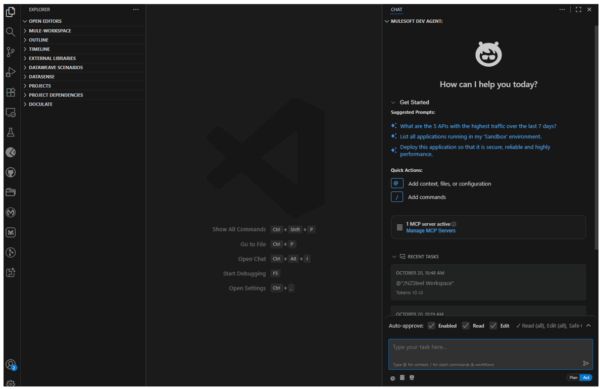The width and height of the screenshot is (600, 389).
Task: Expand the auto-approve options chevron
Action: pos(588,326)
